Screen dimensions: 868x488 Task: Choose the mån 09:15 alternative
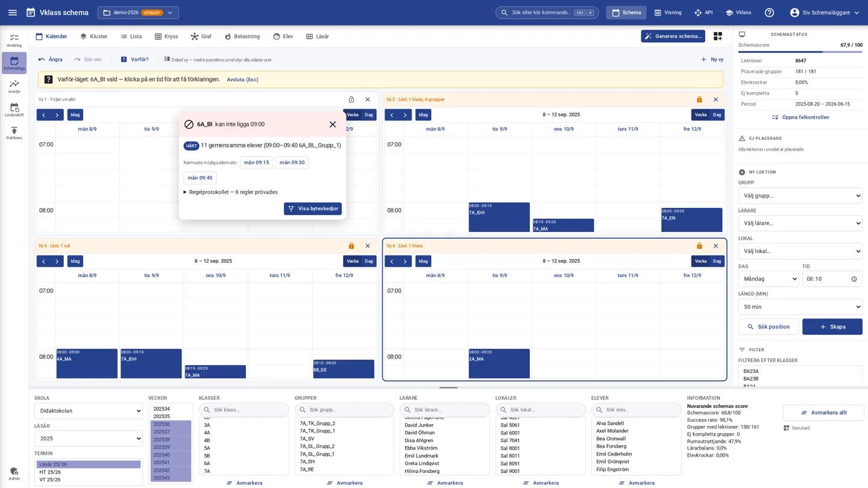click(256, 163)
